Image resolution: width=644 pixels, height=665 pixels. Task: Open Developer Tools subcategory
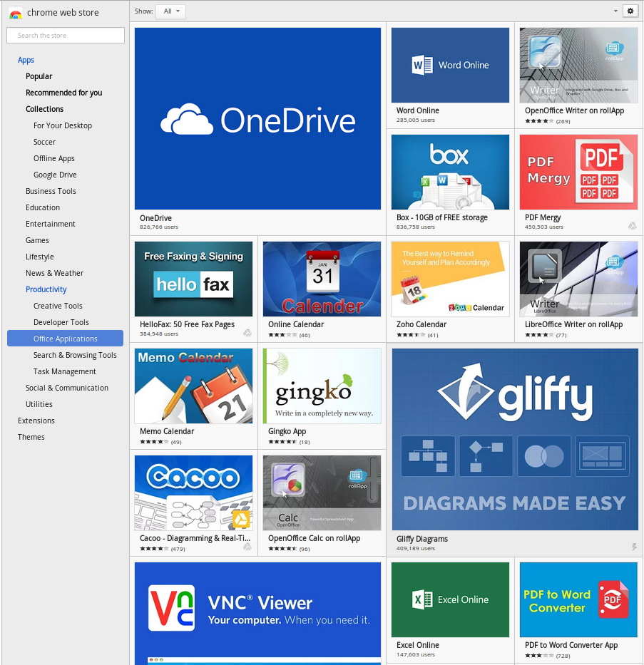click(61, 322)
